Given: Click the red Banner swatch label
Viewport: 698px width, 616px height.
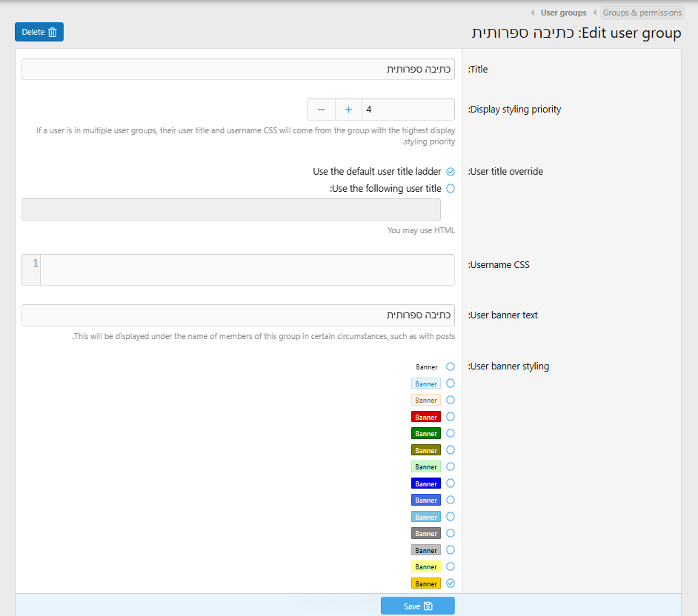Looking at the screenshot, I should pyautogui.click(x=426, y=417).
